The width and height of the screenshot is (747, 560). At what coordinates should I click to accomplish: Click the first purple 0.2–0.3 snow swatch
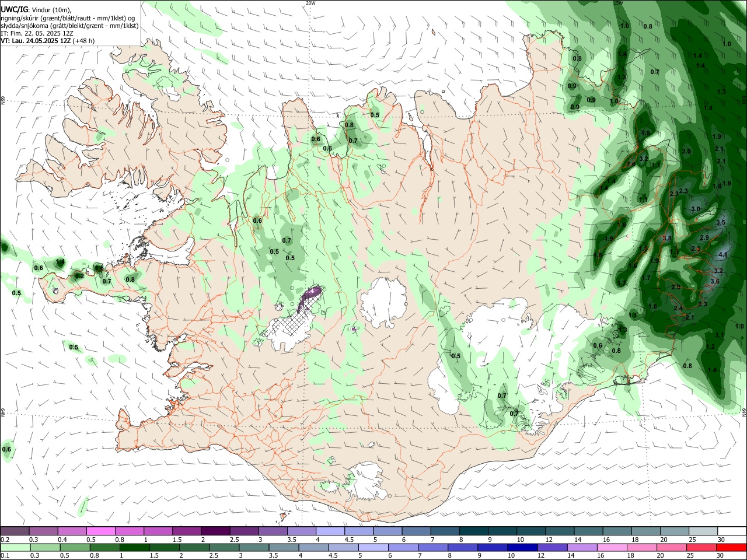click(15, 531)
